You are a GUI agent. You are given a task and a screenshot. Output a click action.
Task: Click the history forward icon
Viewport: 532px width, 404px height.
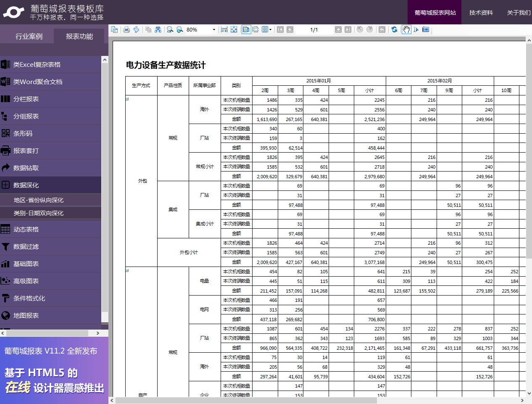pos(370,29)
